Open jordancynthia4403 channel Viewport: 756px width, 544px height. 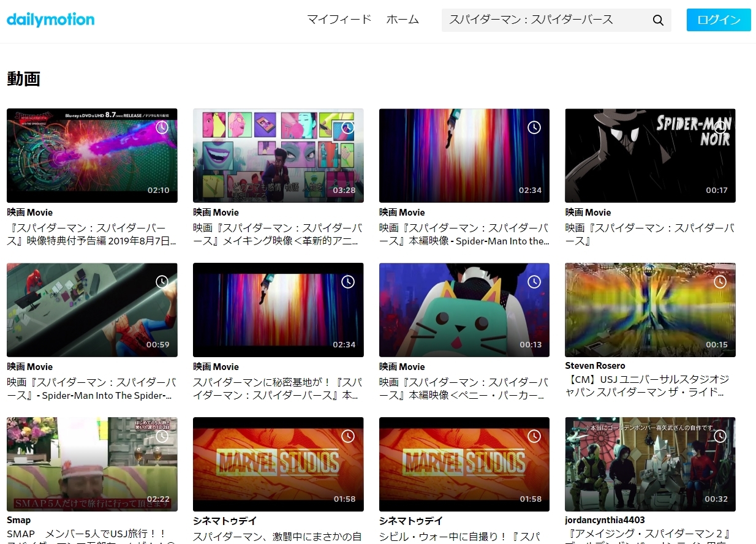(x=605, y=520)
